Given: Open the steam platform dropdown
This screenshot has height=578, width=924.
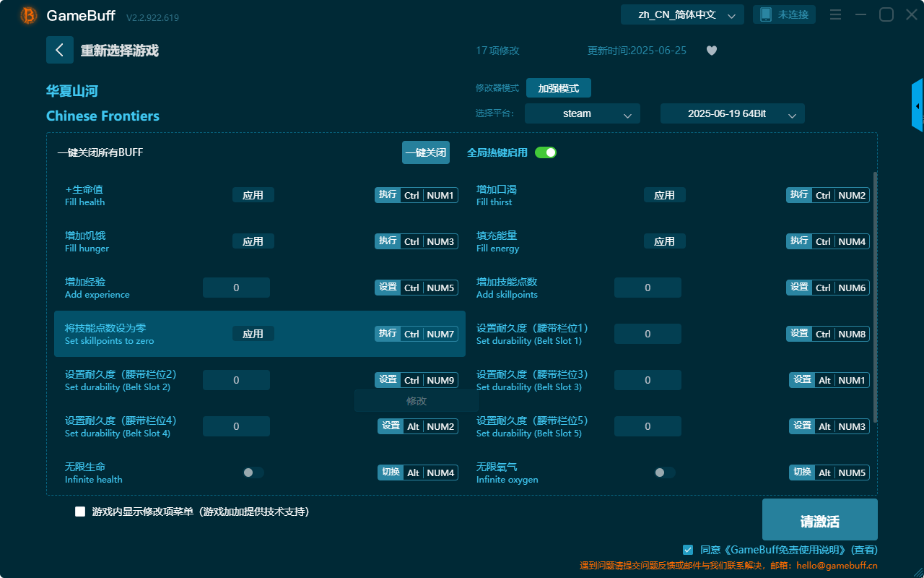Looking at the screenshot, I should pos(582,113).
